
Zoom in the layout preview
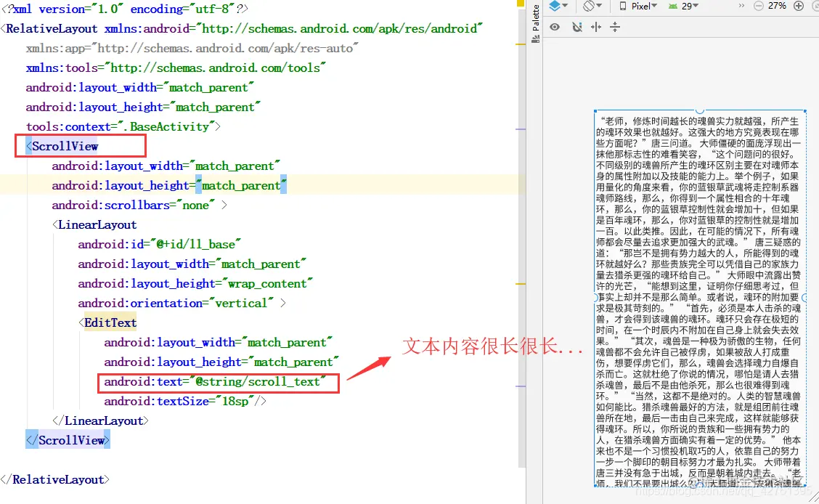coord(799,6)
